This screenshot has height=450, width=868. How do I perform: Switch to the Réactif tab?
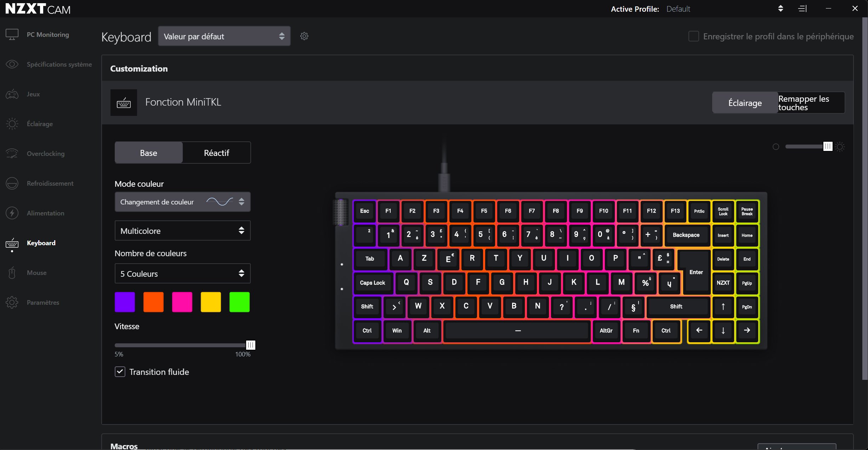tap(216, 153)
